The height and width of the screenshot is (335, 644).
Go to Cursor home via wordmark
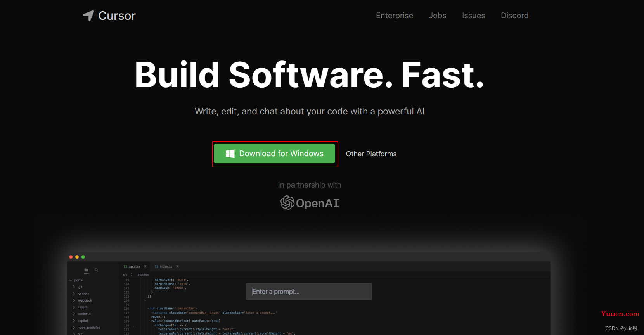click(117, 16)
